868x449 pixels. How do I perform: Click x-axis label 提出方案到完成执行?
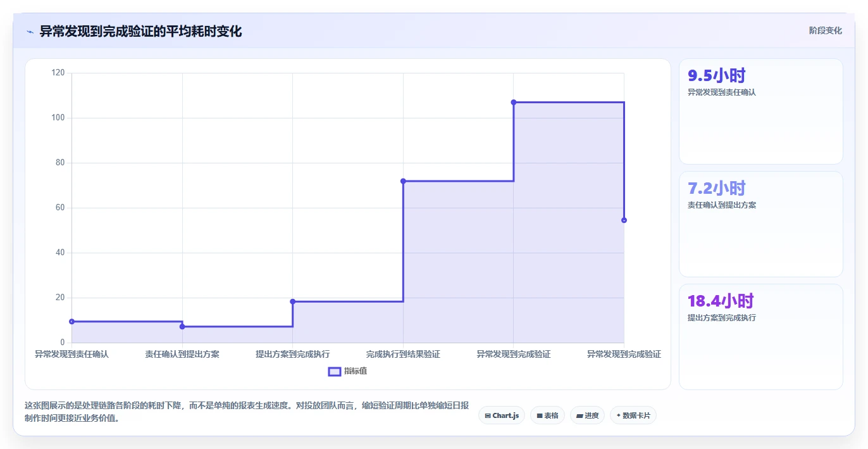(292, 354)
